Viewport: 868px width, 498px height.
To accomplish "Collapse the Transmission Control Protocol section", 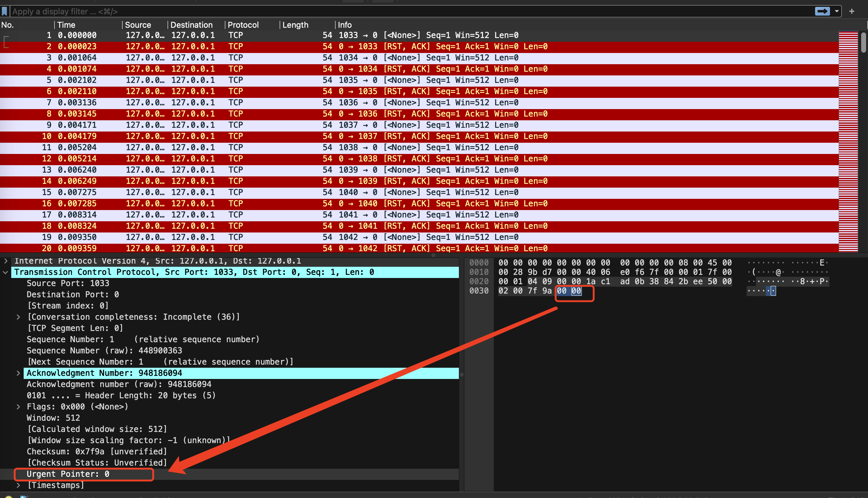I will 6,272.
